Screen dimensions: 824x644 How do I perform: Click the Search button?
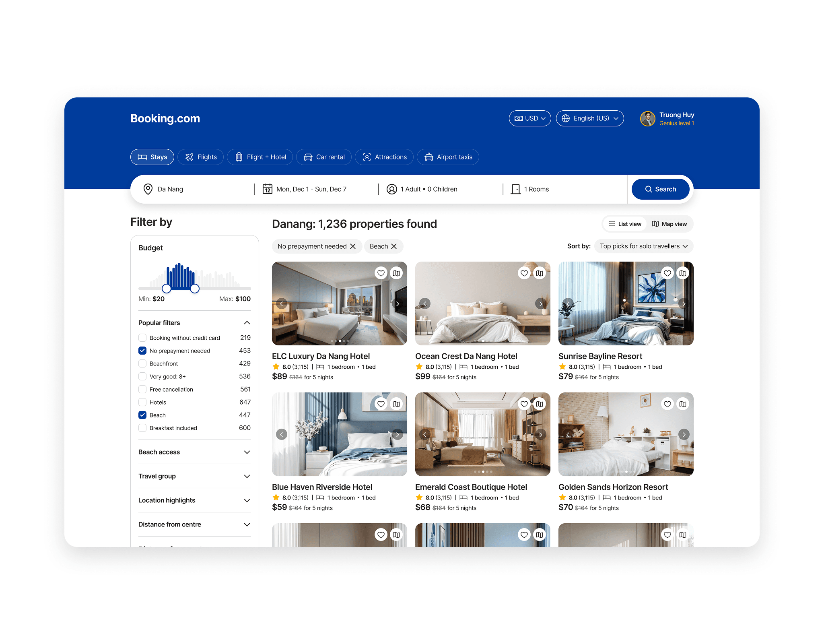pos(660,189)
